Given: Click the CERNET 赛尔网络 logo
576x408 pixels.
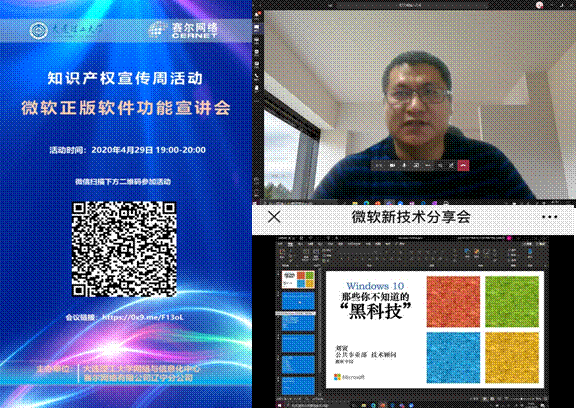Looking at the screenshot, I should tap(183, 30).
